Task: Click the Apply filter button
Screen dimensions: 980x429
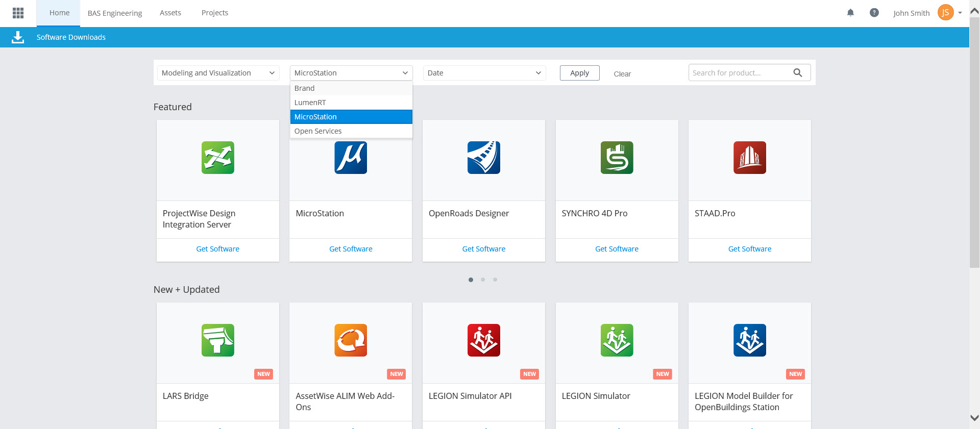Action: [x=580, y=73]
